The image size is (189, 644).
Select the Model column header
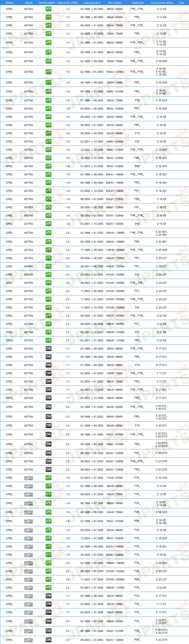click(29, 3)
